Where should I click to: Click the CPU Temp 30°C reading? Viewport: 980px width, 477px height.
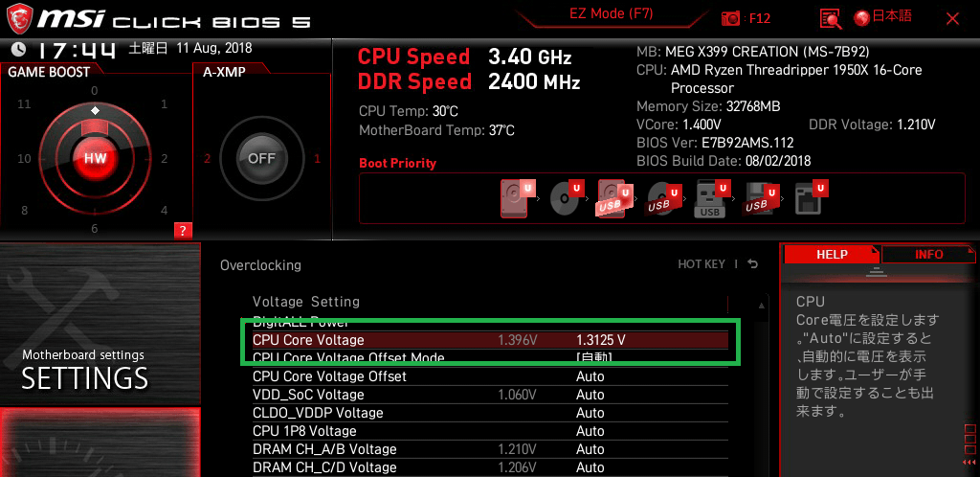[x=409, y=111]
